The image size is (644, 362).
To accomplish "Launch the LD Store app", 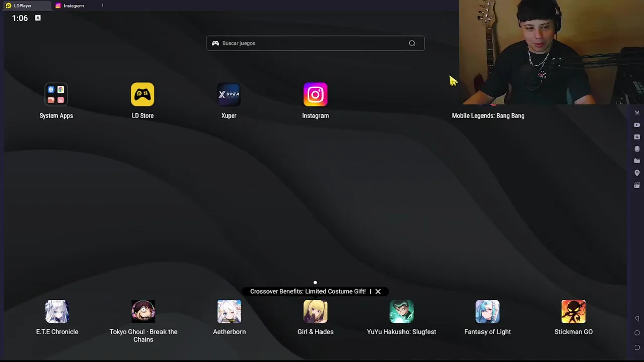I will [142, 95].
